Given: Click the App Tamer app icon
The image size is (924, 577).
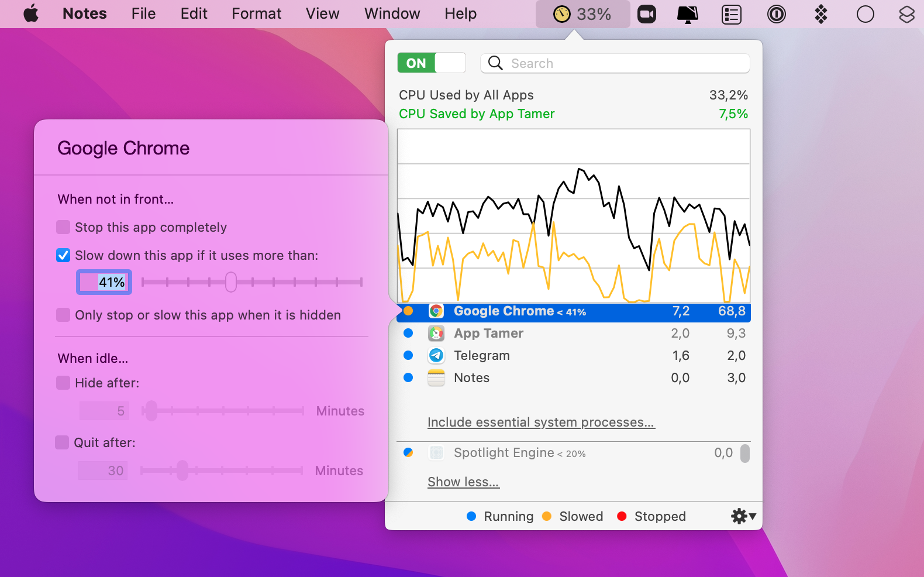Looking at the screenshot, I should click(436, 334).
